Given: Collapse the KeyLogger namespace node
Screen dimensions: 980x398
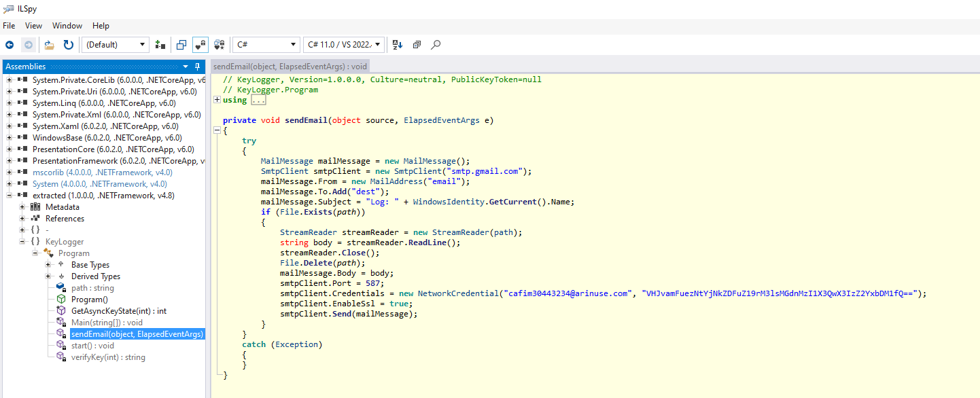Looking at the screenshot, I should (x=22, y=242).
